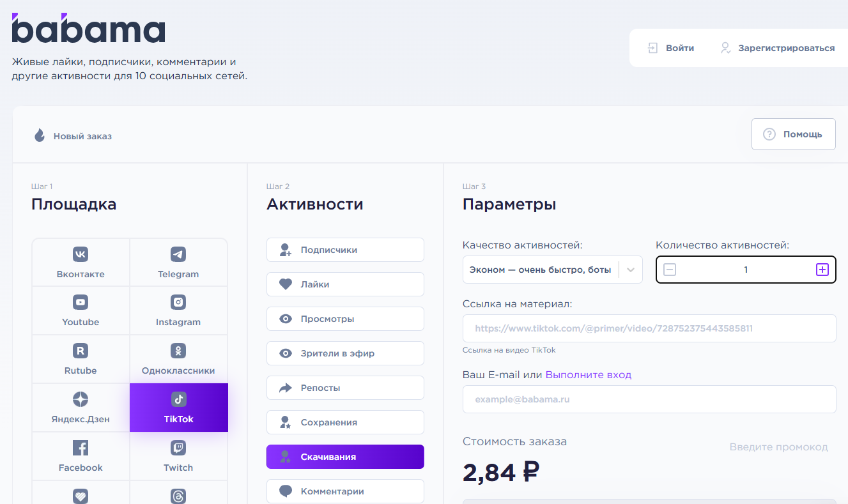The width and height of the screenshot is (848, 504).
Task: Open the Помощь help button
Action: pos(793,134)
